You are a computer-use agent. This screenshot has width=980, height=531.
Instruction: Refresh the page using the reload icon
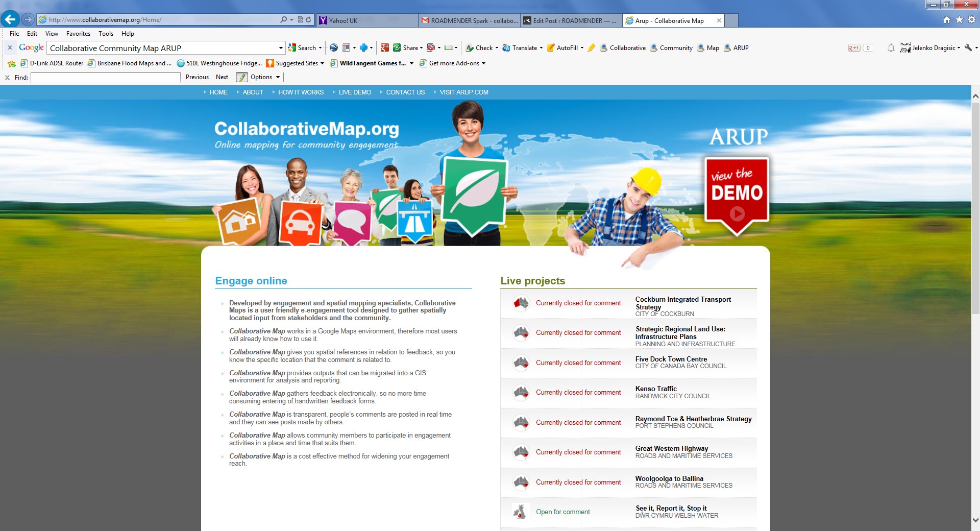click(308, 20)
